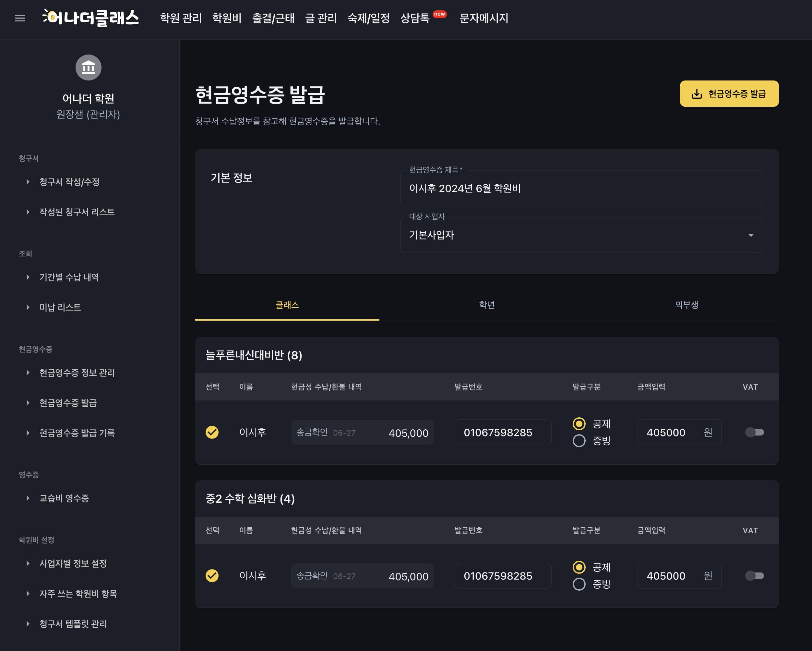The width and height of the screenshot is (812, 651).
Task: Click 송금확인 06-27 entry in 늘푸른내신대비반 row
Action: (x=362, y=432)
